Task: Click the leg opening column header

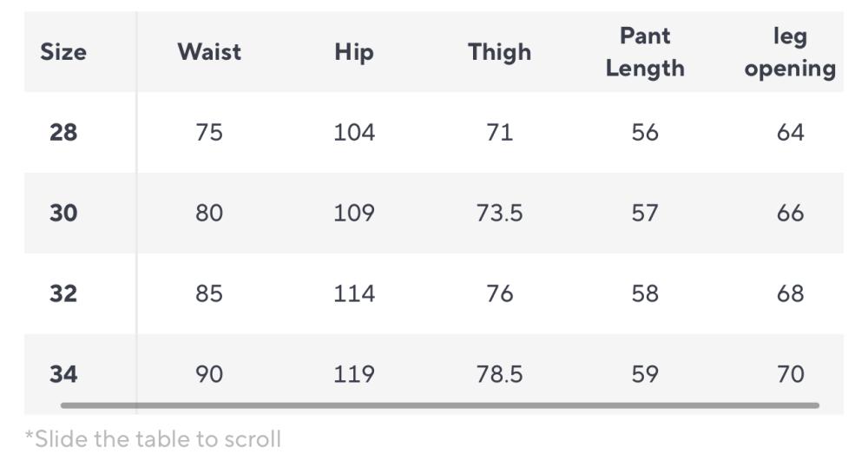Action: point(790,53)
